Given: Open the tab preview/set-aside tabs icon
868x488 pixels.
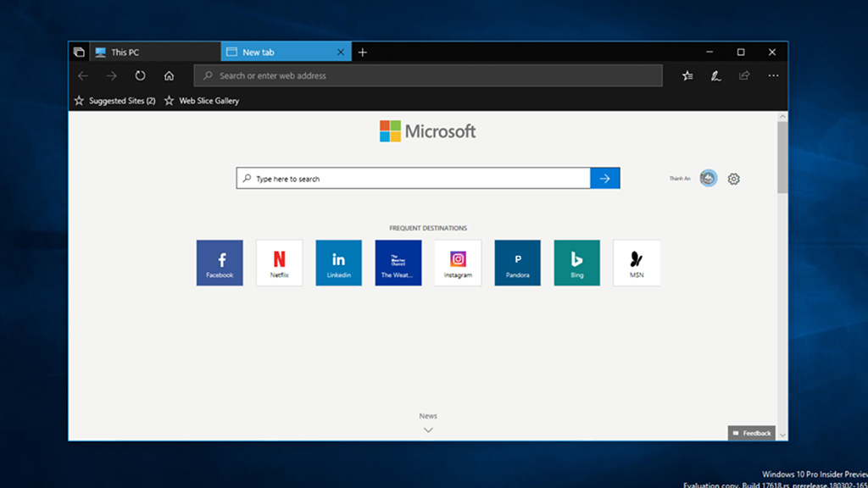Looking at the screenshot, I should tap(79, 52).
